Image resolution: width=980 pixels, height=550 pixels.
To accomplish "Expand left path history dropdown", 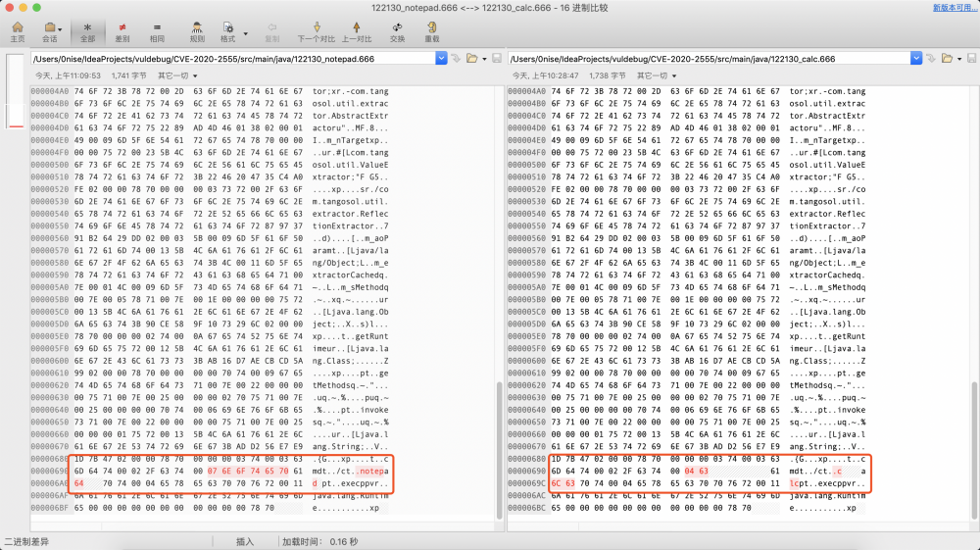I will 441,58.
